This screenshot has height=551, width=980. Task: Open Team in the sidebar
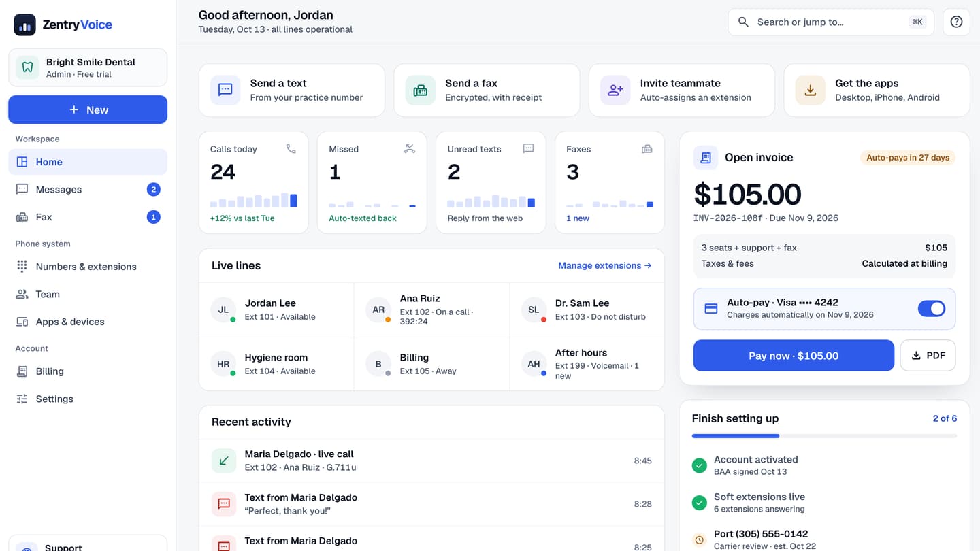click(88, 294)
